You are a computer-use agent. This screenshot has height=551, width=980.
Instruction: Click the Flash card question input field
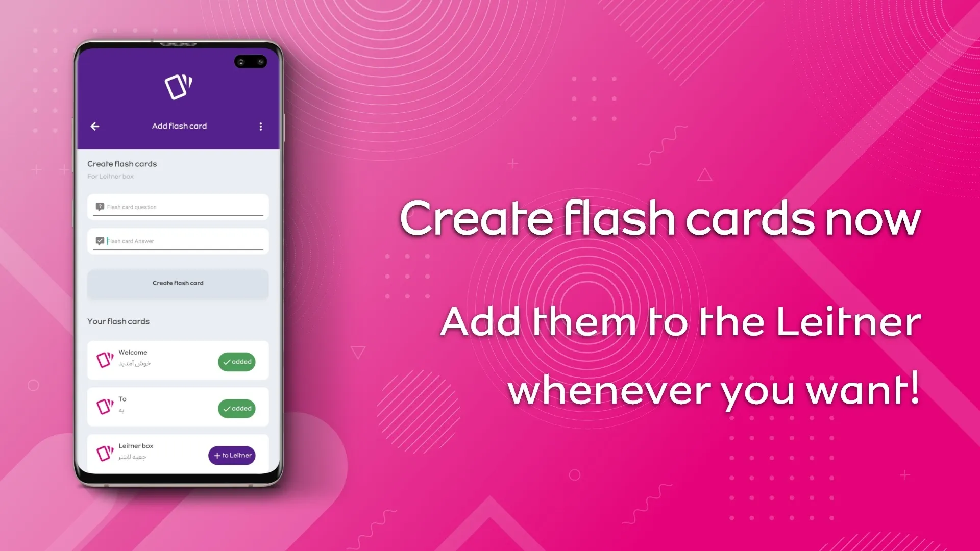tap(178, 207)
